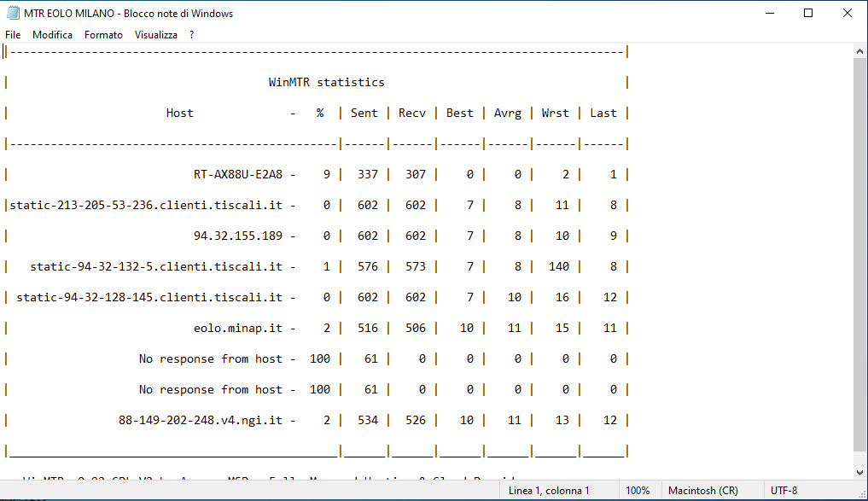
Task: Place cursor on the 94.32.155.189 address
Action: tap(237, 236)
